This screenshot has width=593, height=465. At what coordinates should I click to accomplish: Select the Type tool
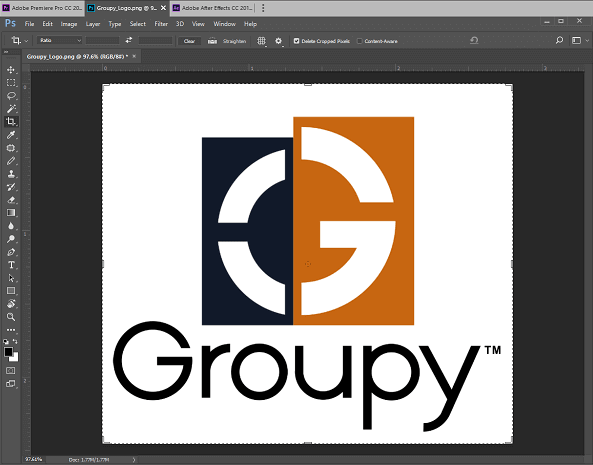[x=11, y=265]
